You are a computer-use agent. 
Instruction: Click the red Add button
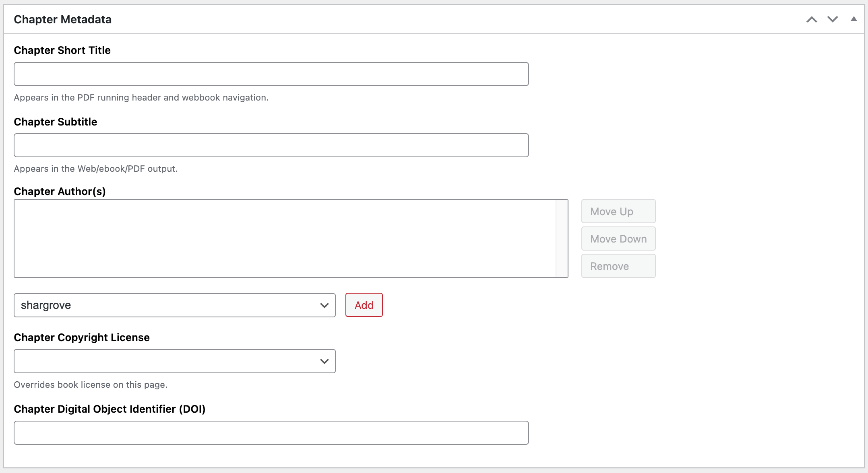click(364, 305)
